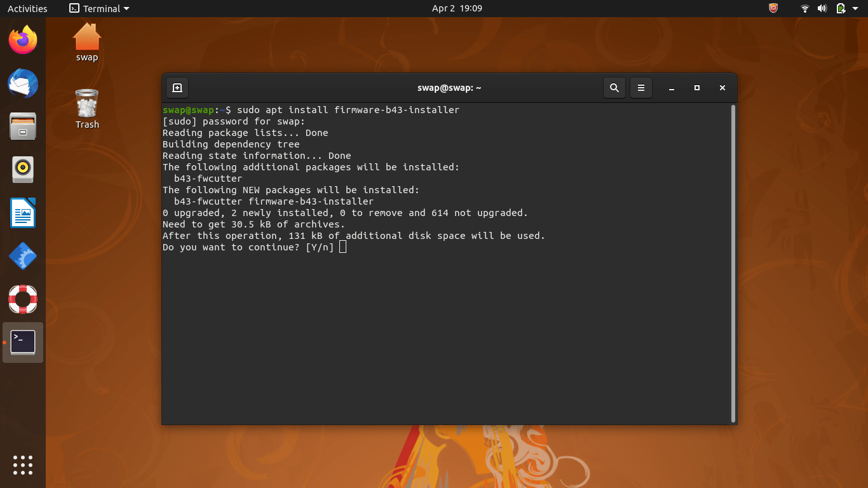Image resolution: width=868 pixels, height=488 pixels.
Task: Open terminal search
Action: (x=614, y=88)
